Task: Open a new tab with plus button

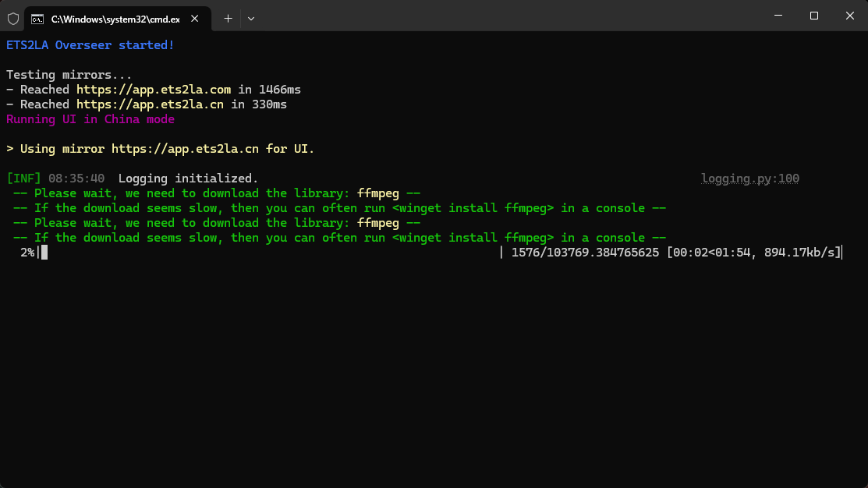Action: pyautogui.click(x=228, y=18)
